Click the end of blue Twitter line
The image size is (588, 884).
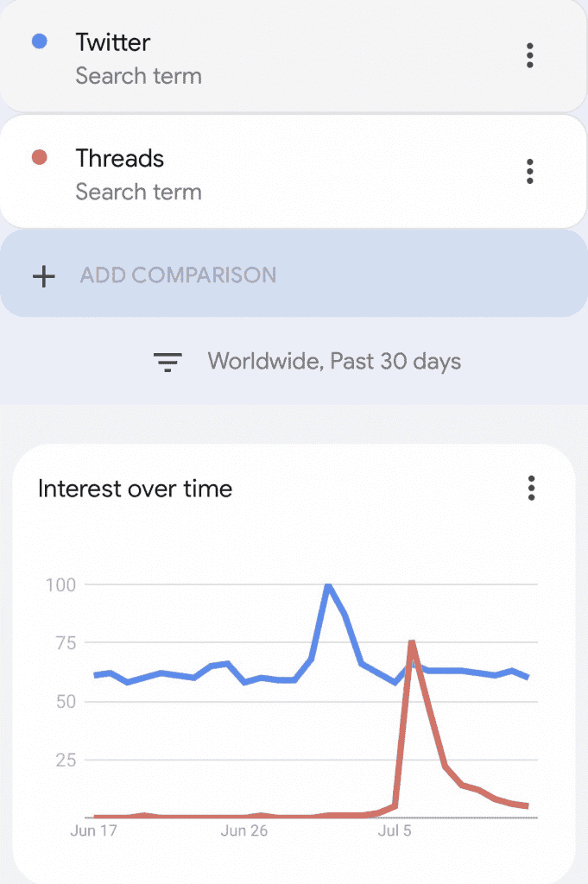[x=528, y=677]
